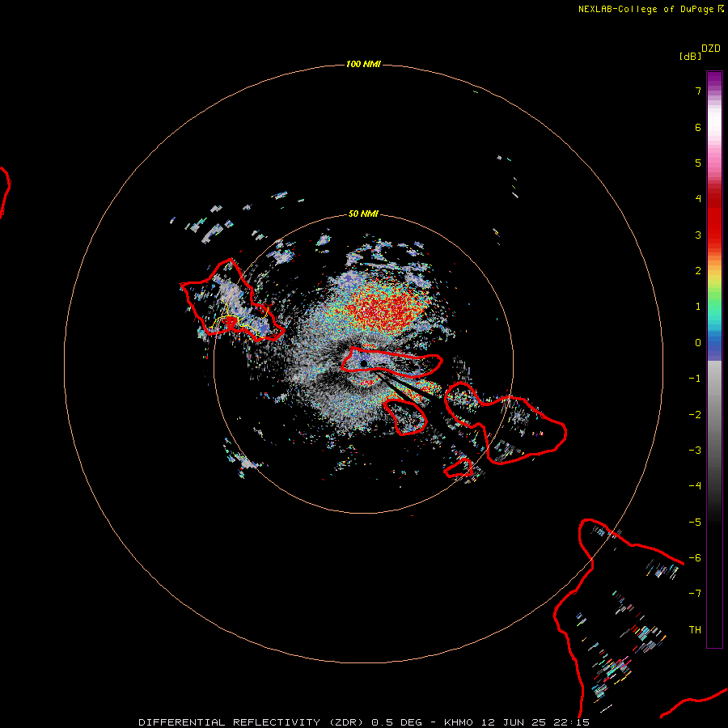
Task: Click the purple top of color bar
Action: tap(714, 78)
